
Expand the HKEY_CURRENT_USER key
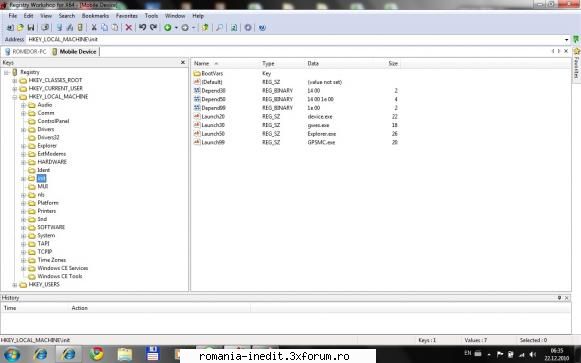pyautogui.click(x=15, y=89)
